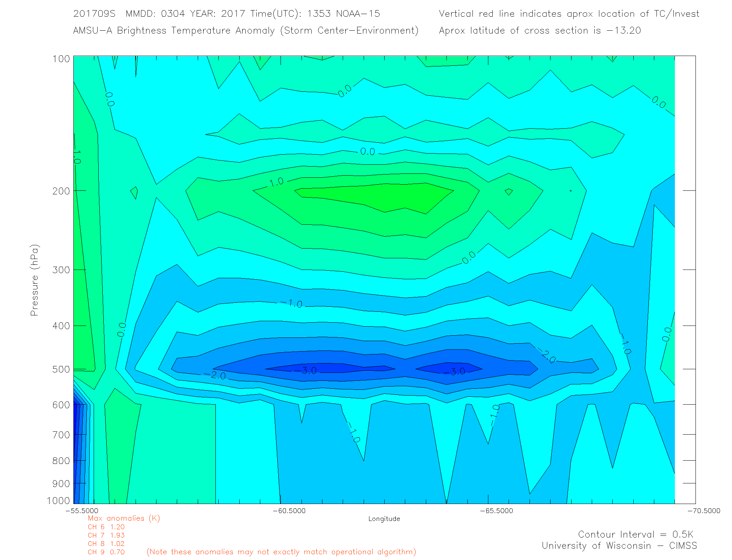Click the -65.5000 longitude axis label

point(496,511)
